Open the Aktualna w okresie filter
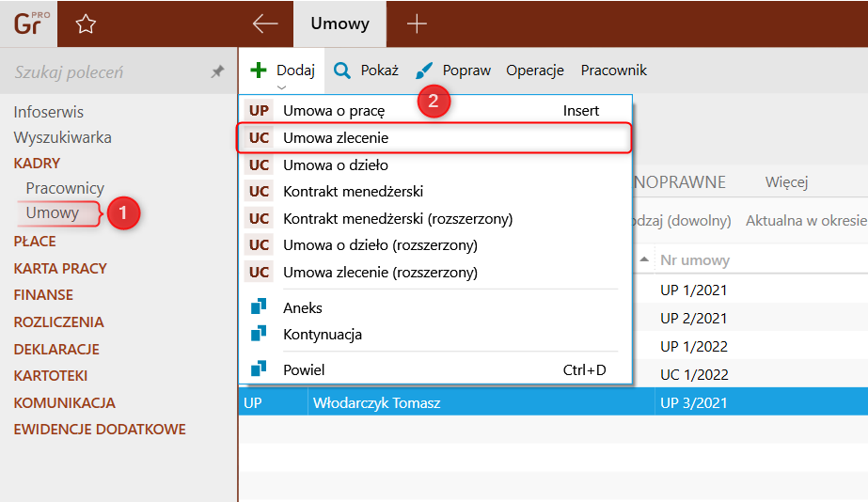This screenshot has height=502, width=868. tap(806, 221)
